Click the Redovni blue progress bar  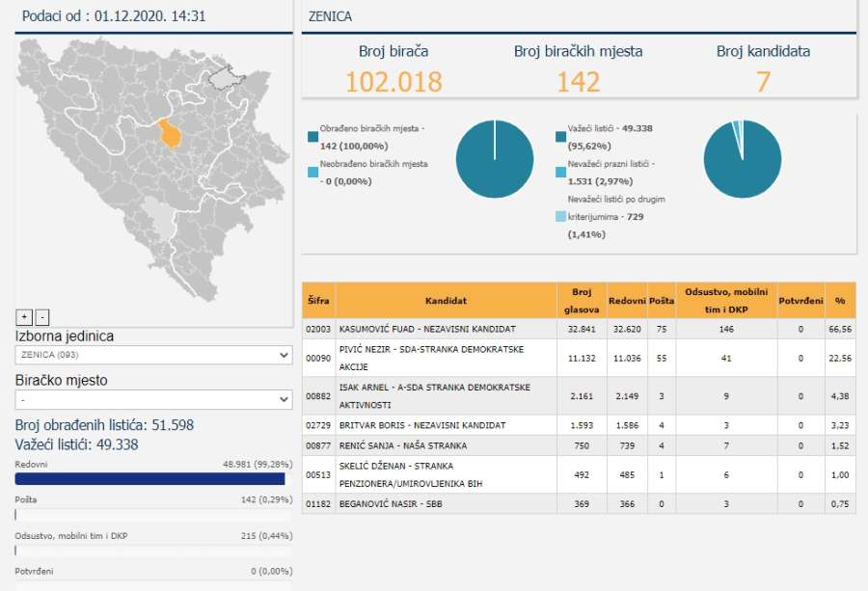pyautogui.click(x=149, y=479)
